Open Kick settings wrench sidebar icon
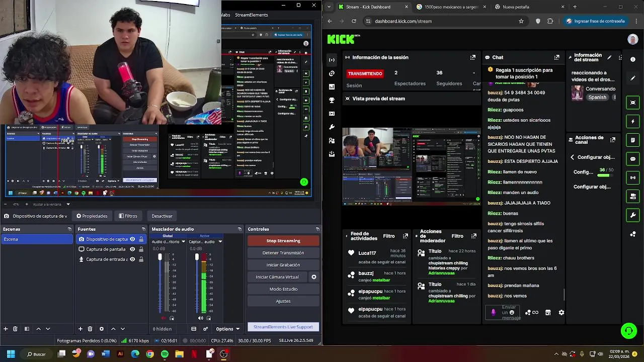The height and width of the screenshot is (362, 644). [332, 127]
